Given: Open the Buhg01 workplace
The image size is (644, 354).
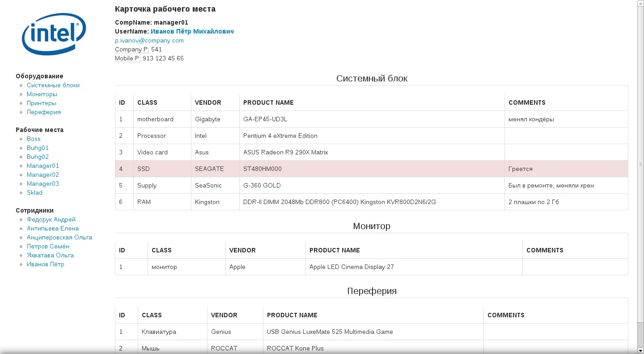Looking at the screenshot, I should 38,148.
